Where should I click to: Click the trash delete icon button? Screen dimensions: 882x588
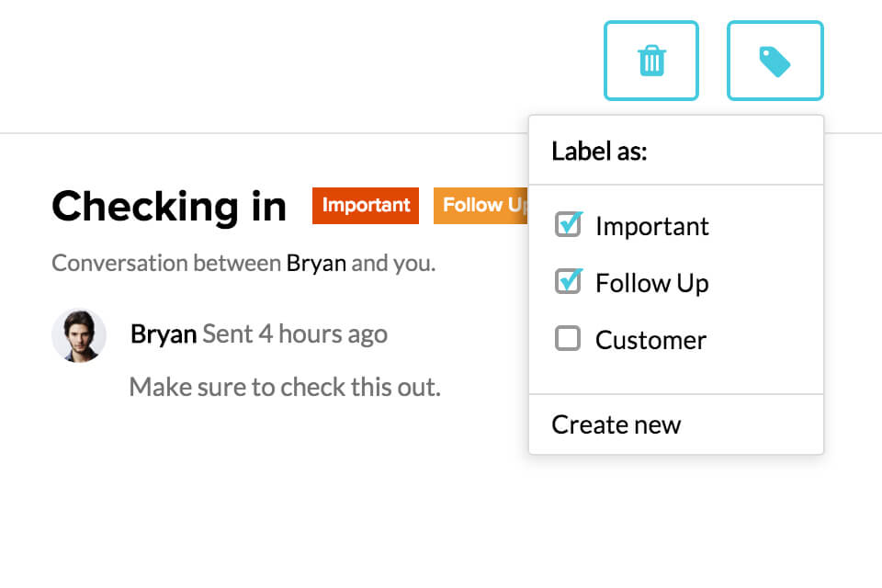(651, 61)
